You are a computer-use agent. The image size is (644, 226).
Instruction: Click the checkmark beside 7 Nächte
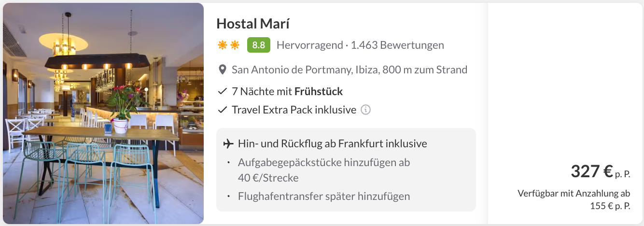(223, 91)
